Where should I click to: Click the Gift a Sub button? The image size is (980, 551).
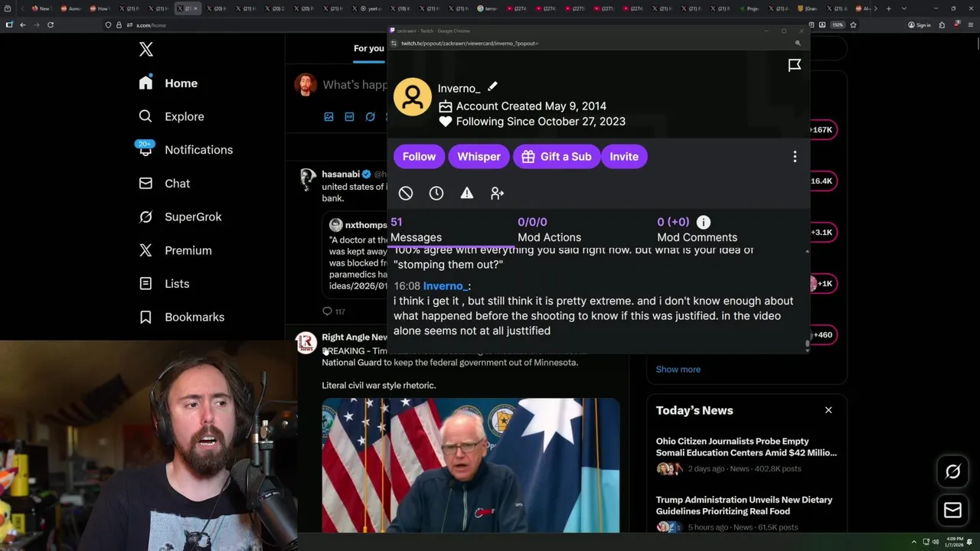pos(556,156)
